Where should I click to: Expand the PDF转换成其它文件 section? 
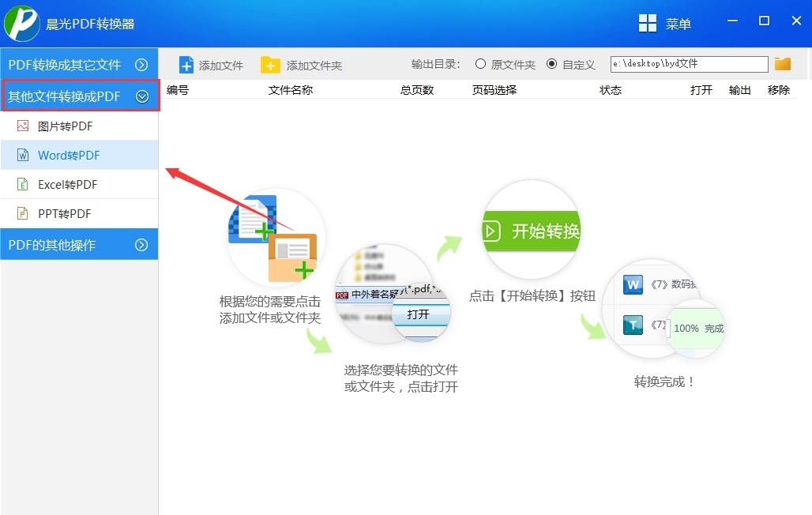(x=79, y=64)
